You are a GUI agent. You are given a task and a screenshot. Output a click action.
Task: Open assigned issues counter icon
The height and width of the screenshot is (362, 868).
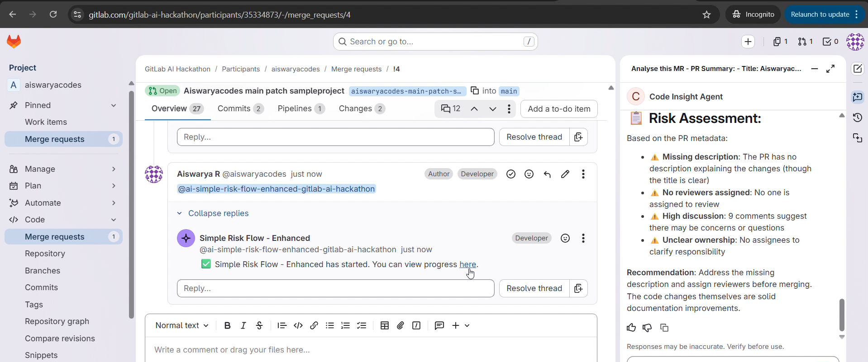780,42
